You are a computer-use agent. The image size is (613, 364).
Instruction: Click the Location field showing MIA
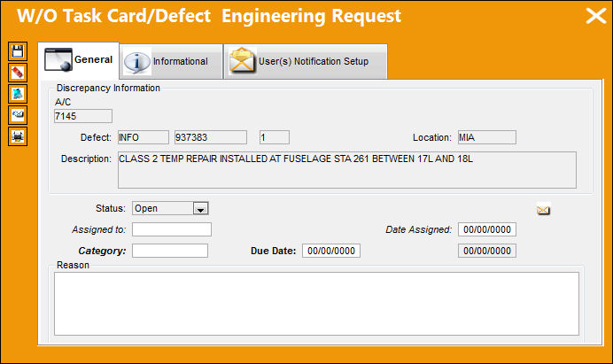point(487,137)
